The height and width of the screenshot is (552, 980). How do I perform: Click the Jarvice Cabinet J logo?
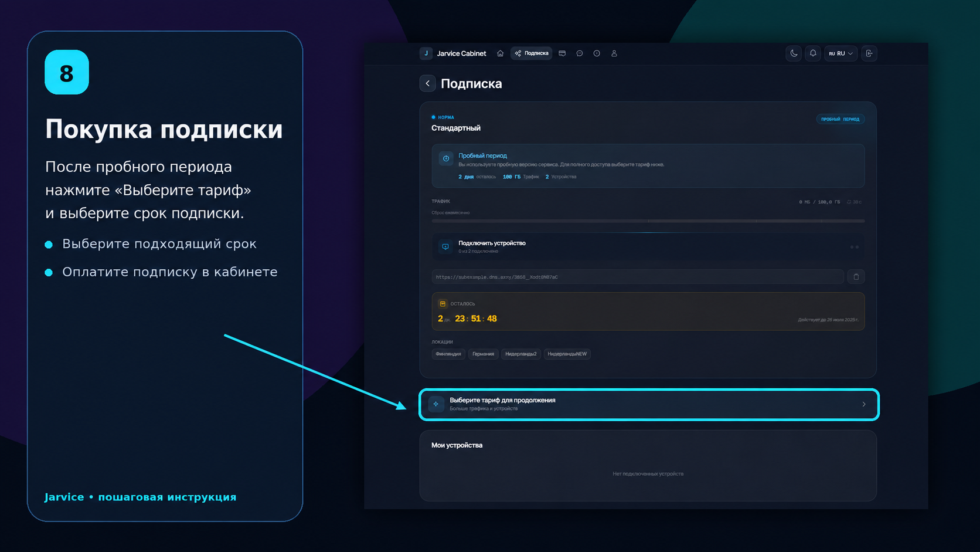(x=426, y=53)
